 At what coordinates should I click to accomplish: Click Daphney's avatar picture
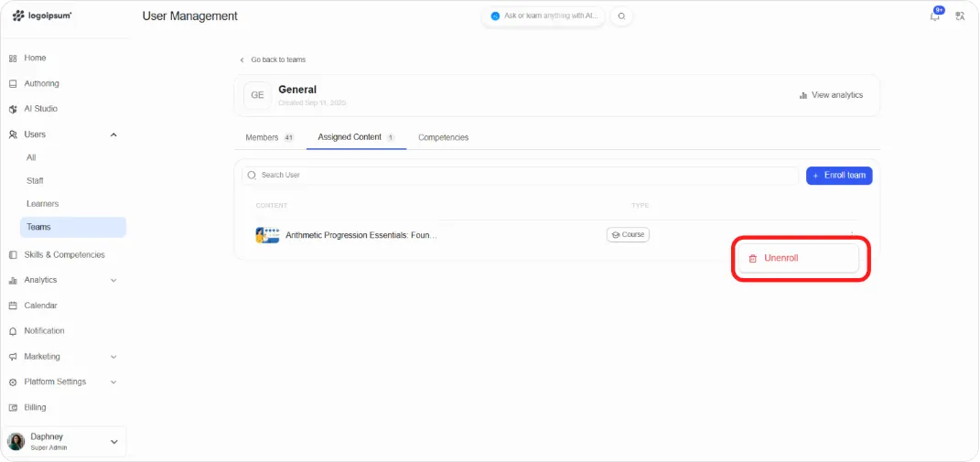(x=16, y=441)
